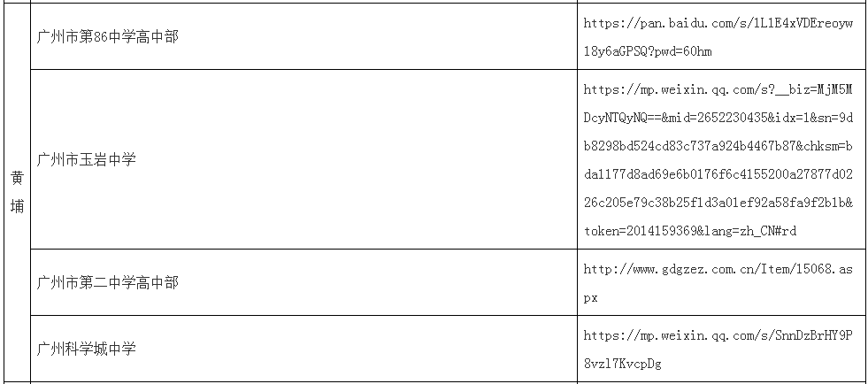Click the 广州市第二中学高中部 school name
This screenshot has width=868, height=384.
tap(107, 282)
